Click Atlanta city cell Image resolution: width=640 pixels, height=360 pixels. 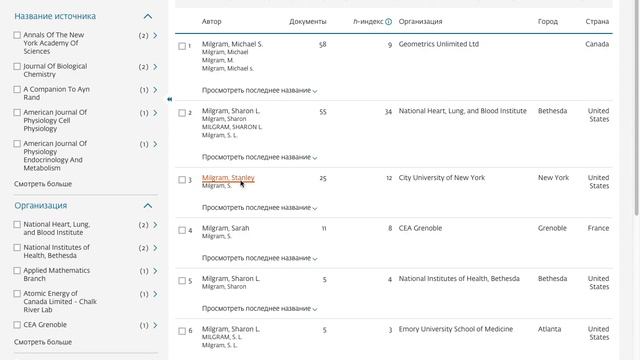(549, 329)
